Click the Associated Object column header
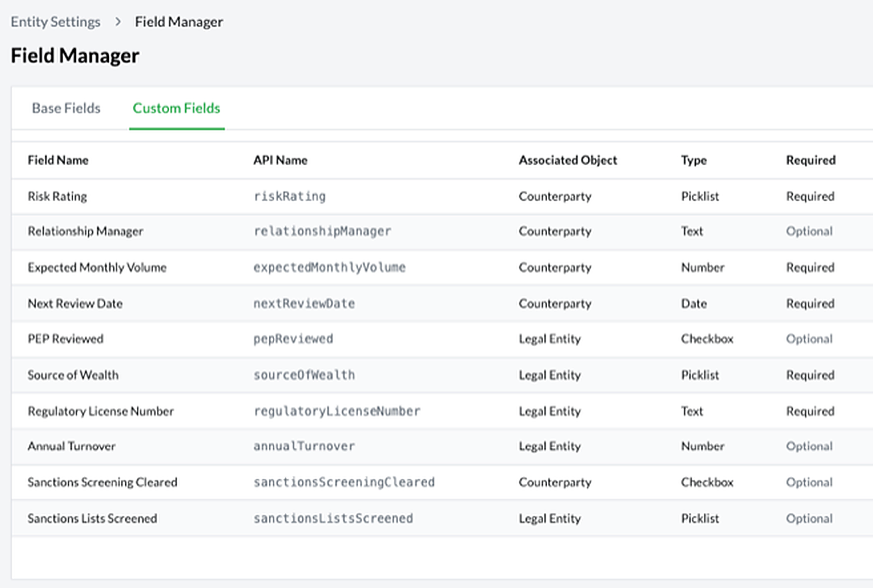Screen dimensions: 873x588 [x=568, y=160]
